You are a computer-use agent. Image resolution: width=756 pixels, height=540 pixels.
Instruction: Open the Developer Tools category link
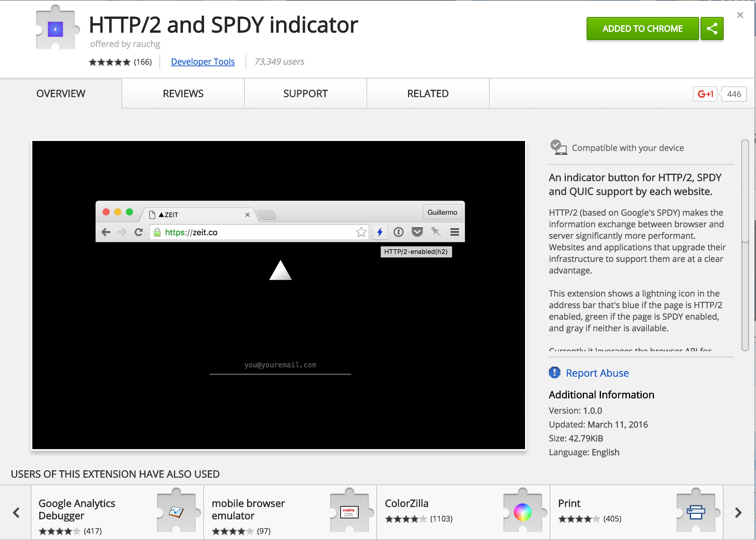pos(202,62)
